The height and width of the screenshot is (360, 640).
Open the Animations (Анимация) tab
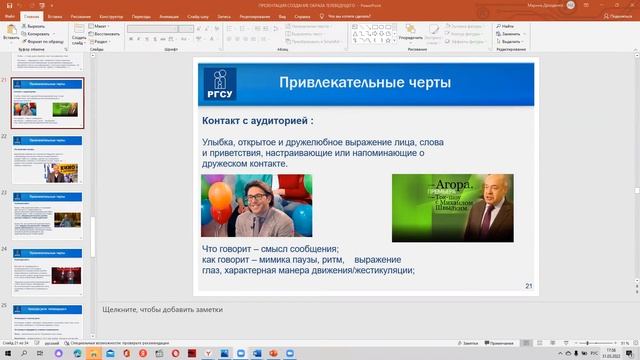(169, 17)
